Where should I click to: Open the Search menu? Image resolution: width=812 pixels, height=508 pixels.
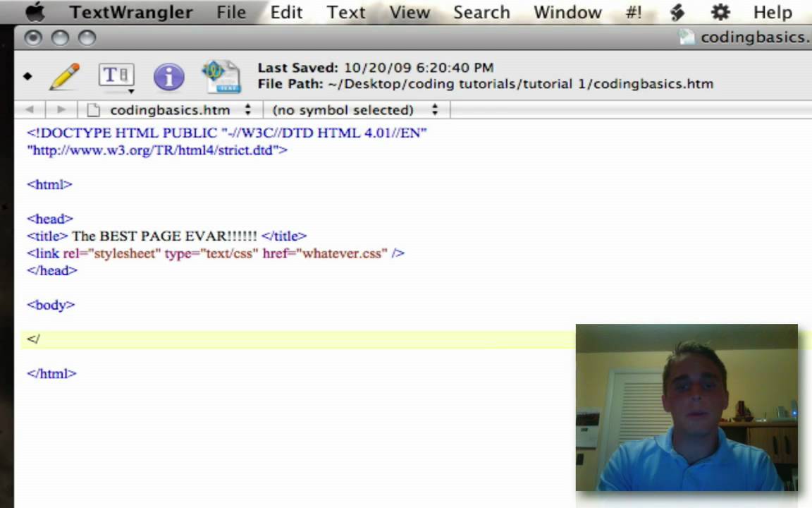click(481, 12)
